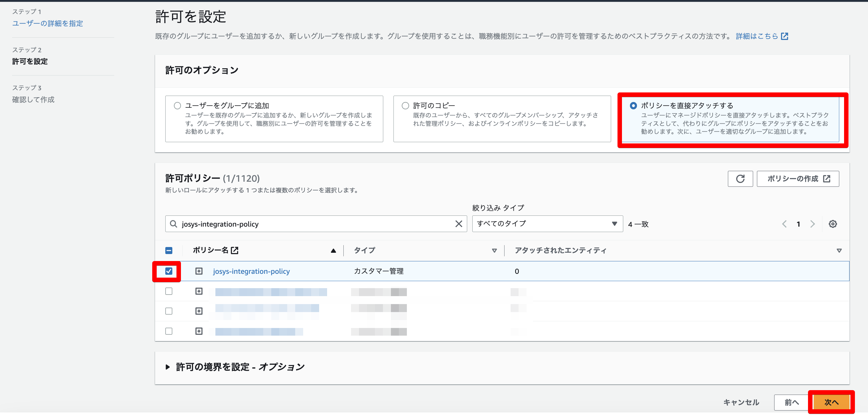Clear the policy search with X icon

[458, 224]
